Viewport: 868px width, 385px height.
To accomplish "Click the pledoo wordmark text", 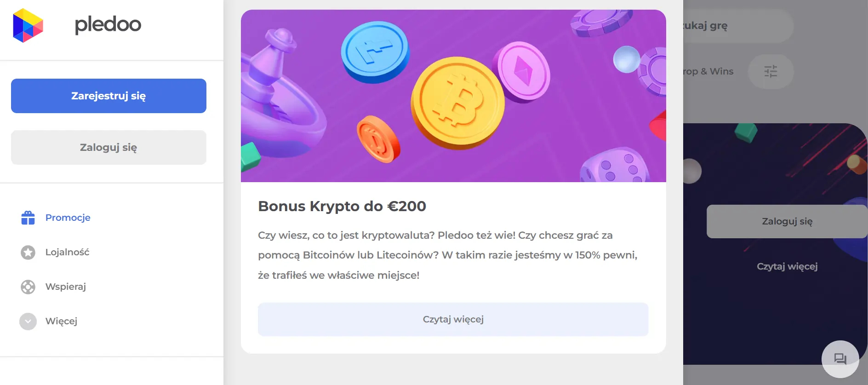I will point(108,24).
